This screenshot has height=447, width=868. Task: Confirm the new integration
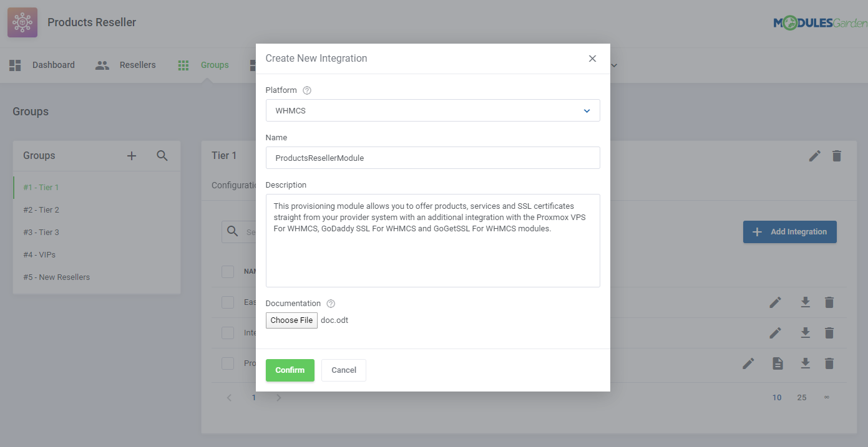tap(290, 370)
